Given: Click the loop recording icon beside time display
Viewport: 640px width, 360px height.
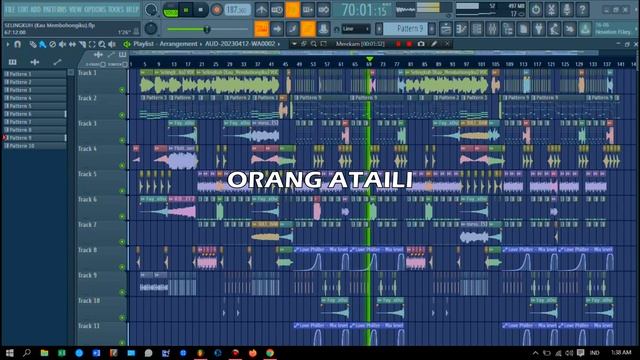Looking at the screenshot, I should coord(323,9).
